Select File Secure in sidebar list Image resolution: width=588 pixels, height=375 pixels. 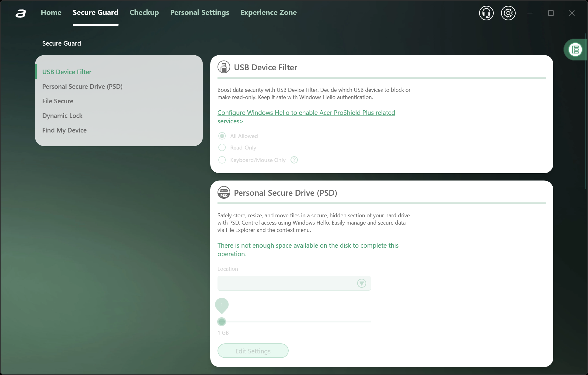pyautogui.click(x=58, y=101)
